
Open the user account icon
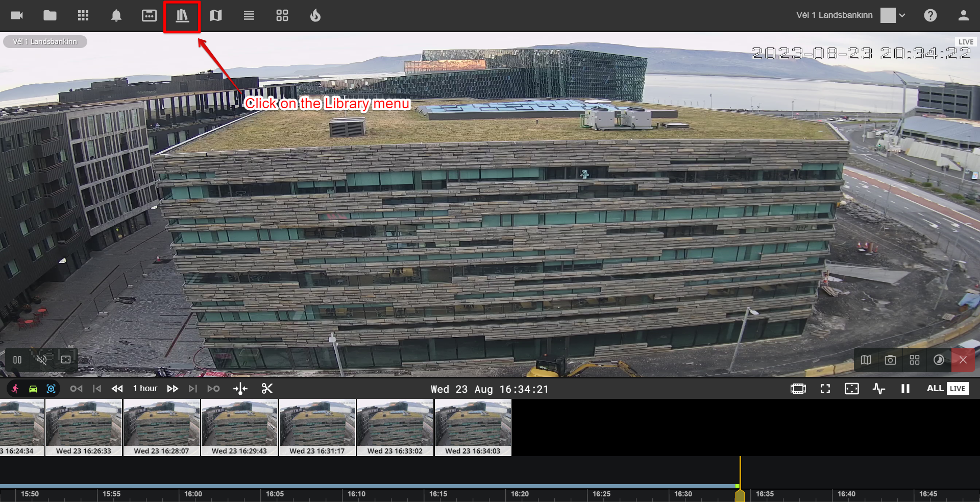(963, 15)
